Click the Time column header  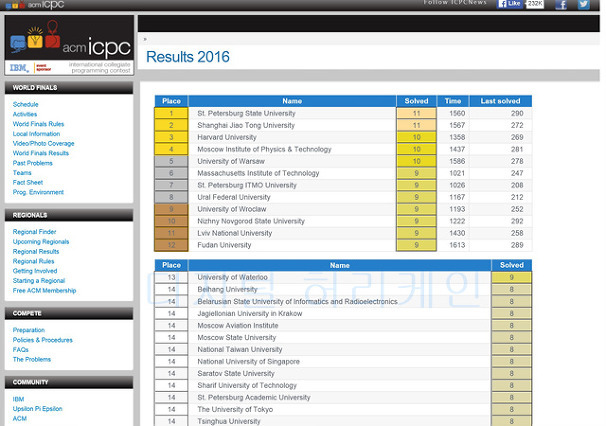click(453, 101)
